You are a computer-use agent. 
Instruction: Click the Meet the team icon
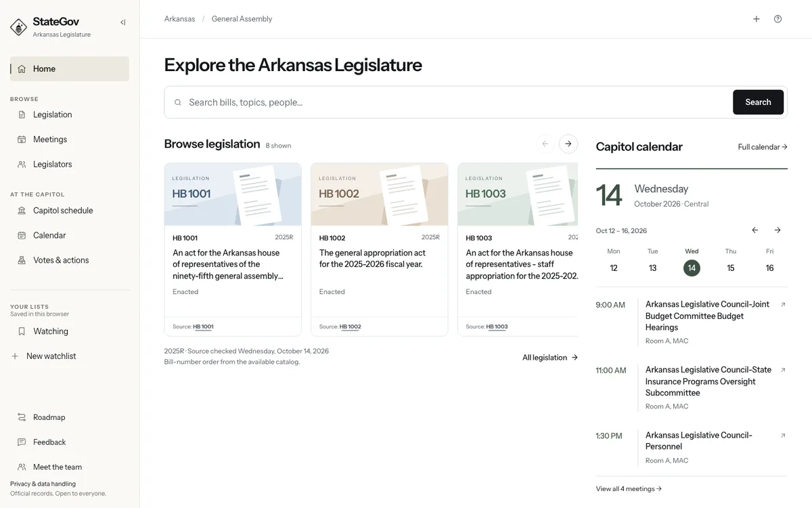point(22,467)
